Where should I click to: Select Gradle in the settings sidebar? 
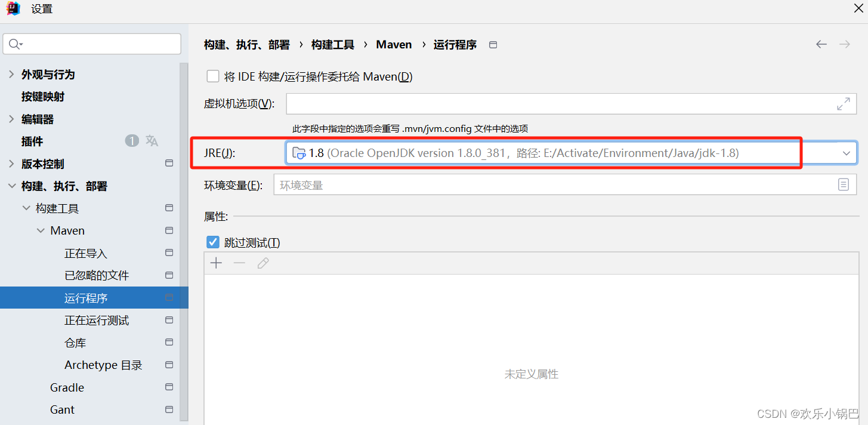pos(67,387)
